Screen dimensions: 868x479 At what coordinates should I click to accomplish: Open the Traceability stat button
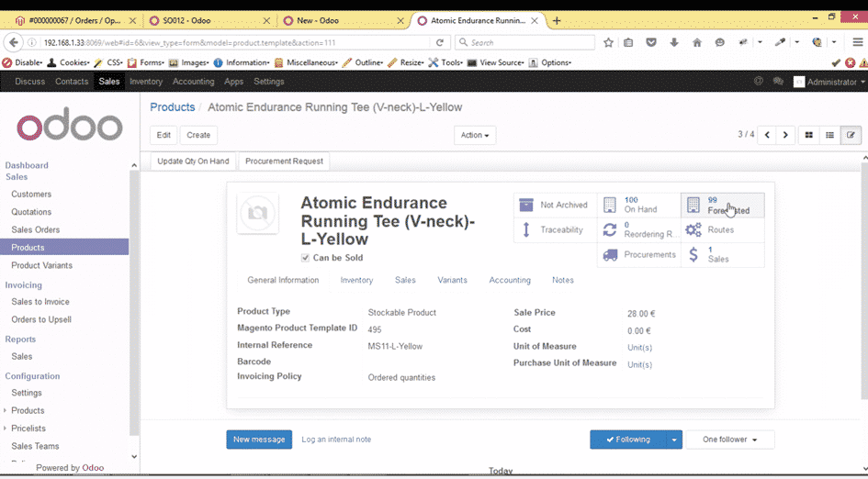[555, 230]
